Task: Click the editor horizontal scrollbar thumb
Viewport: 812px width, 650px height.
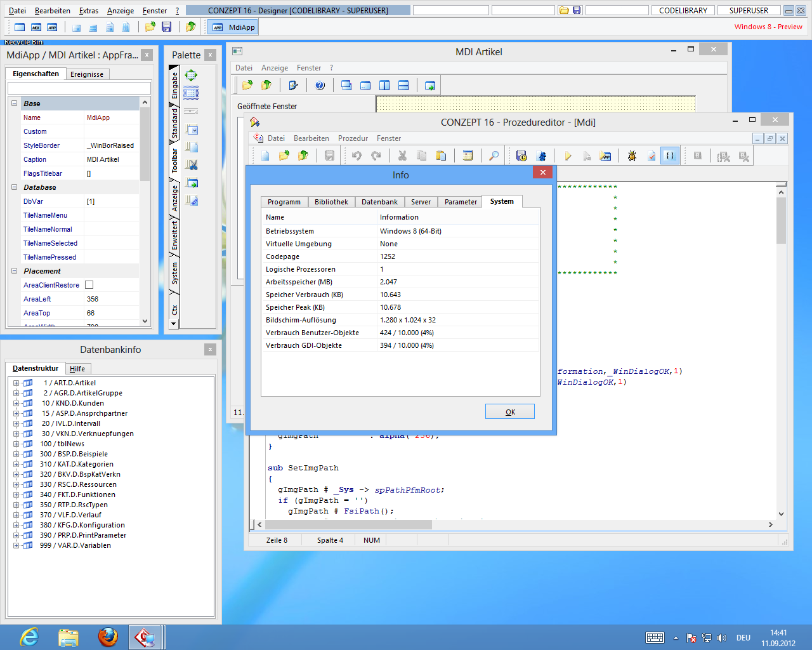Action: pyautogui.click(x=348, y=524)
